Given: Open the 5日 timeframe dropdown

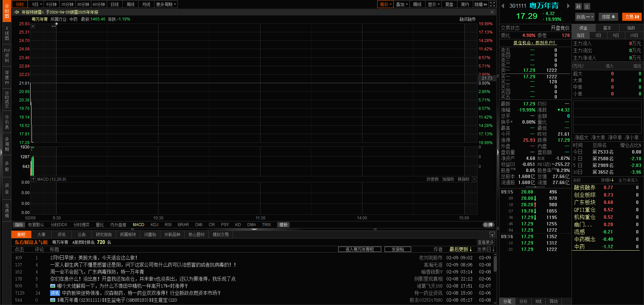Looking at the screenshot, I should 37,4.
